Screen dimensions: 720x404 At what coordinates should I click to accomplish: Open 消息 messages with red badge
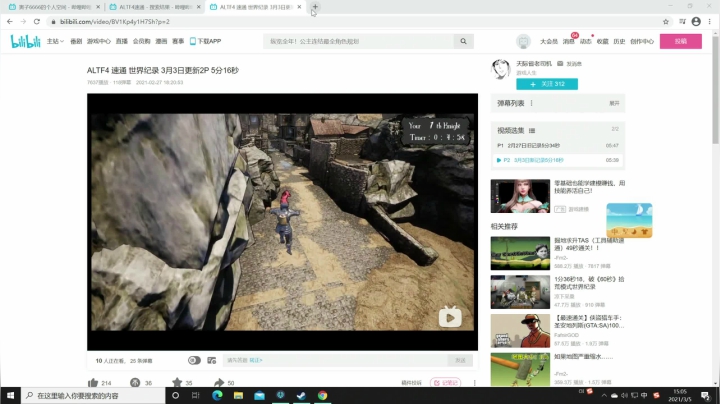pos(568,41)
